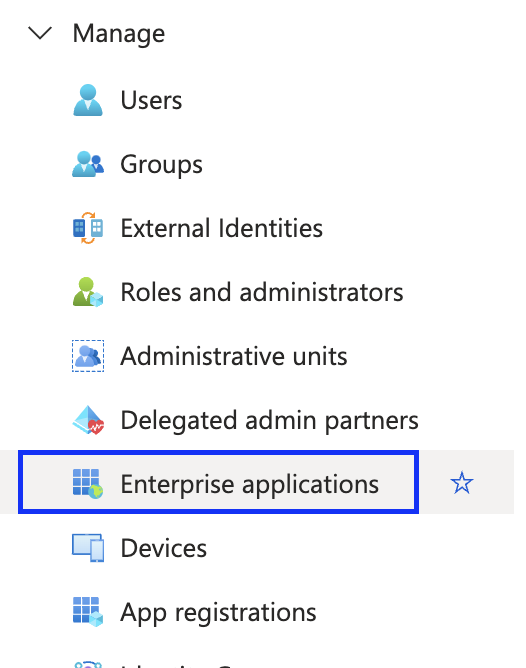Click the External Identities buildings icon
This screenshot has height=668, width=526.
click(x=88, y=228)
